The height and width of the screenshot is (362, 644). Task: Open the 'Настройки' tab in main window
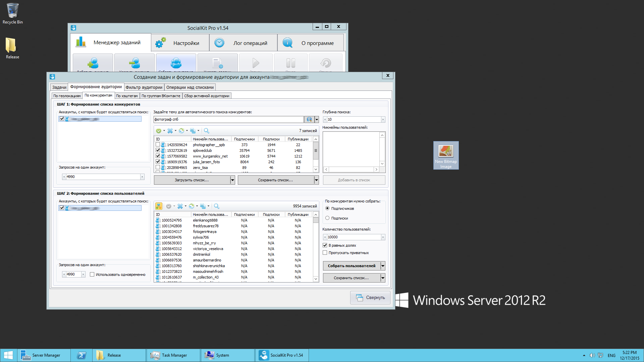click(180, 43)
